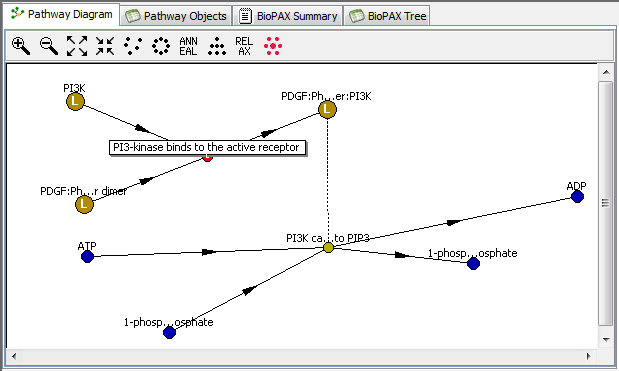Collapse the diagram with the inward arrows icon
This screenshot has width=619, height=371.
[105, 46]
